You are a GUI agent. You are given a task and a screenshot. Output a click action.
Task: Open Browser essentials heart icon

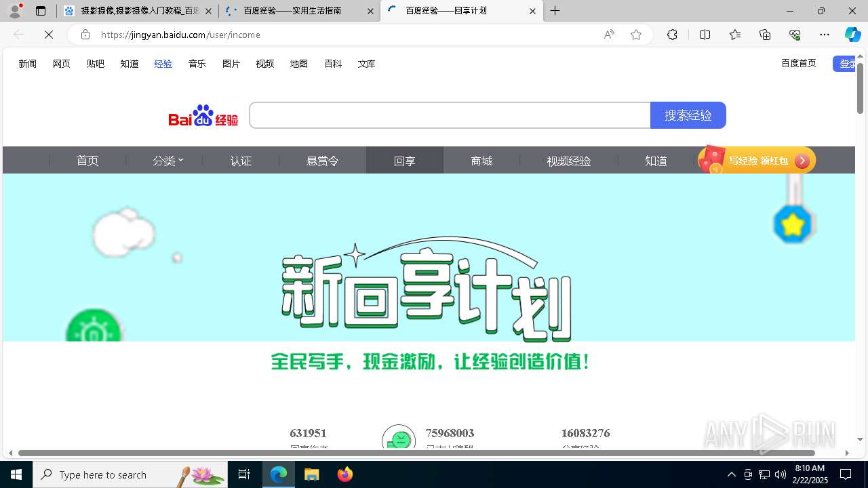[x=795, y=35]
